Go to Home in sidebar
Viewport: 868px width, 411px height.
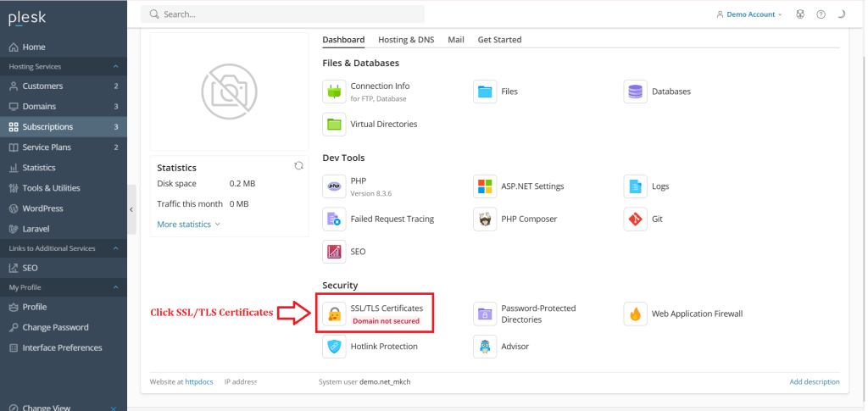click(64, 47)
